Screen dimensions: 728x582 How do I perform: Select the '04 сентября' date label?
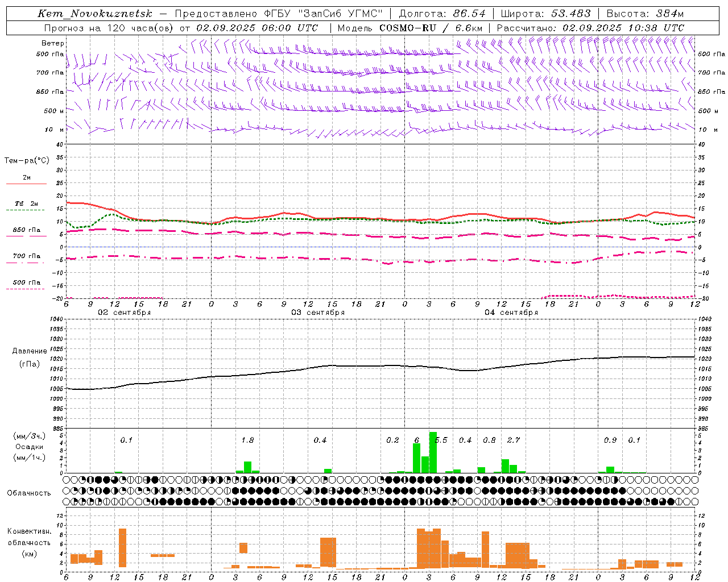coord(511,313)
